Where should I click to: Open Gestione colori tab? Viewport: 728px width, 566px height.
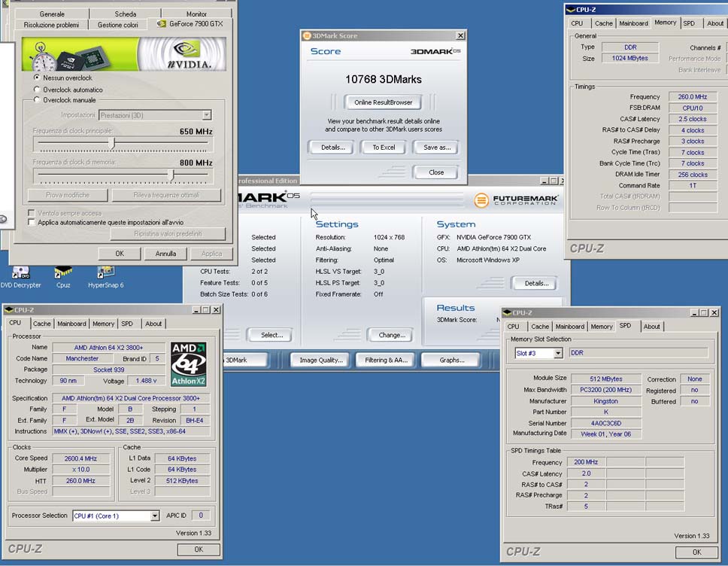117,25
